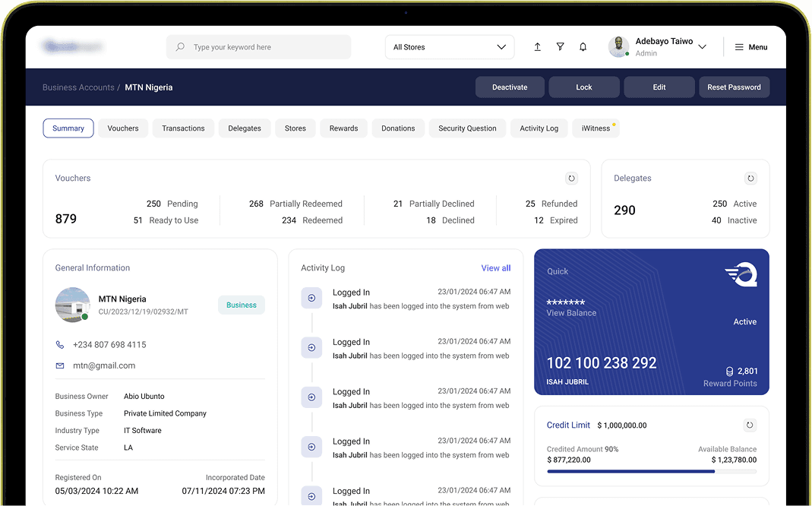Click the Menu label in header

coord(758,47)
